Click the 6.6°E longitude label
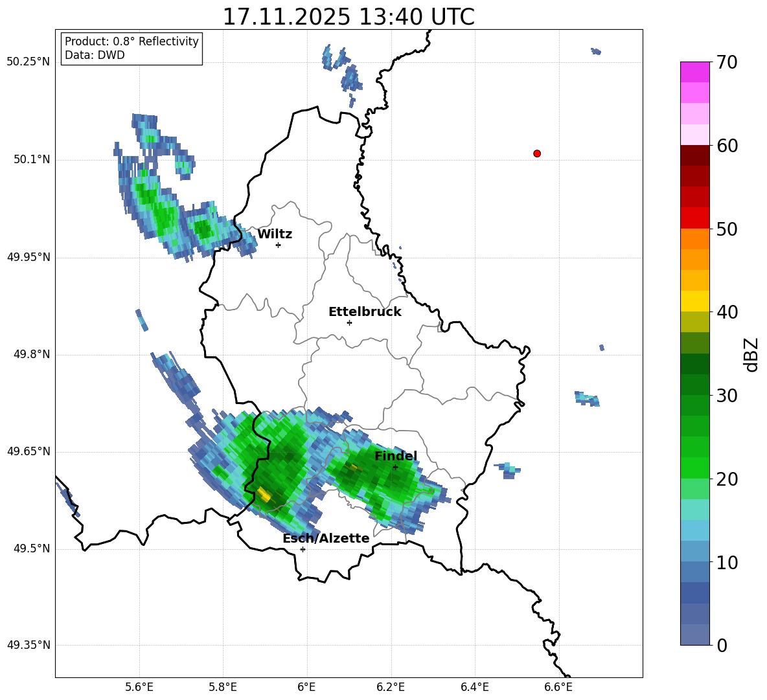The image size is (767, 700). pos(558,687)
